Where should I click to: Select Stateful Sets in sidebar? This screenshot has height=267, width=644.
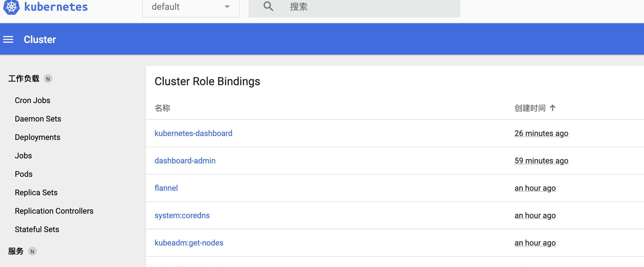[x=37, y=229]
